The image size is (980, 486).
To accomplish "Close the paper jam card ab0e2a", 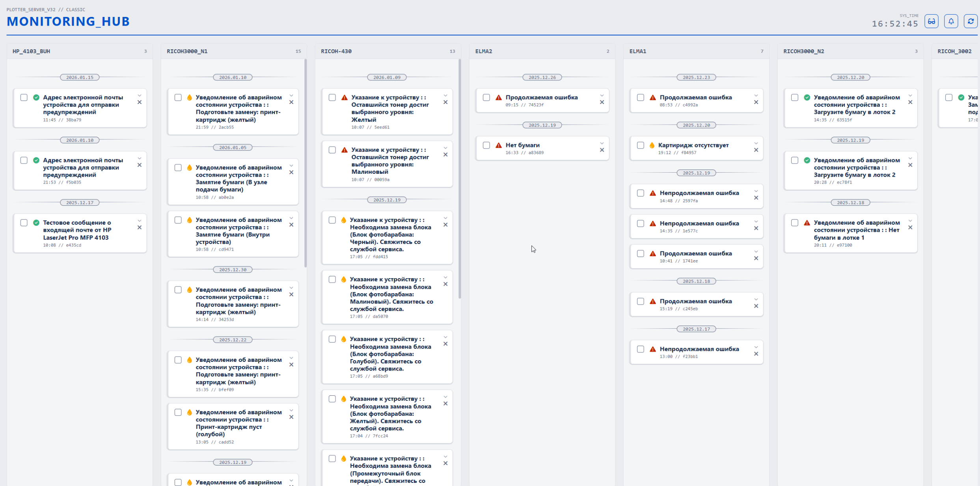I will pyautogui.click(x=291, y=172).
